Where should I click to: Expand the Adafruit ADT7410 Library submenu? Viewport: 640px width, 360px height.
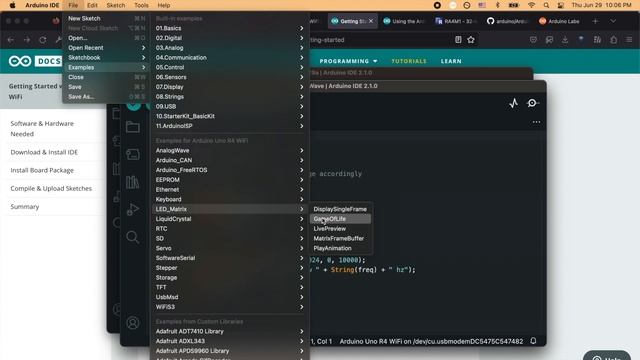coord(229,331)
